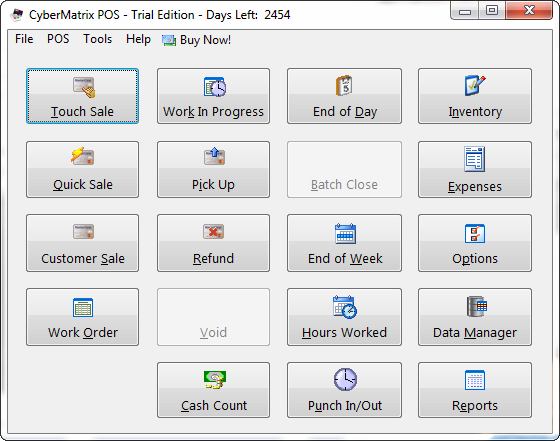
Task: Open the Touch Sale screen
Action: 82,96
